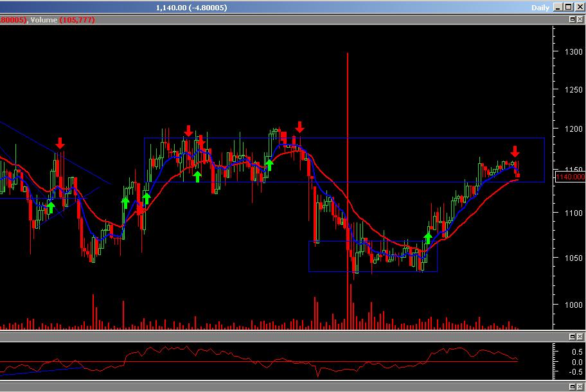Select the green buy arrow near 1075 breakout
Screen dimensions: 586x392
coord(428,238)
